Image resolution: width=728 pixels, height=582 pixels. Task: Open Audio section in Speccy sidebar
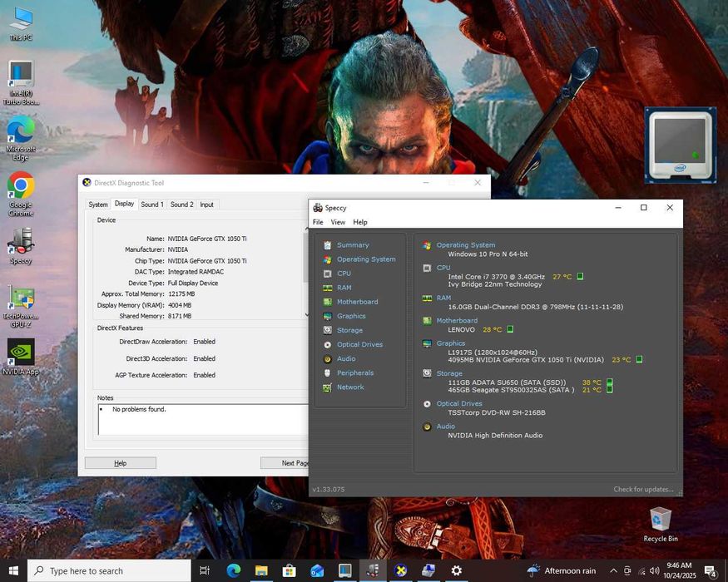coord(346,358)
